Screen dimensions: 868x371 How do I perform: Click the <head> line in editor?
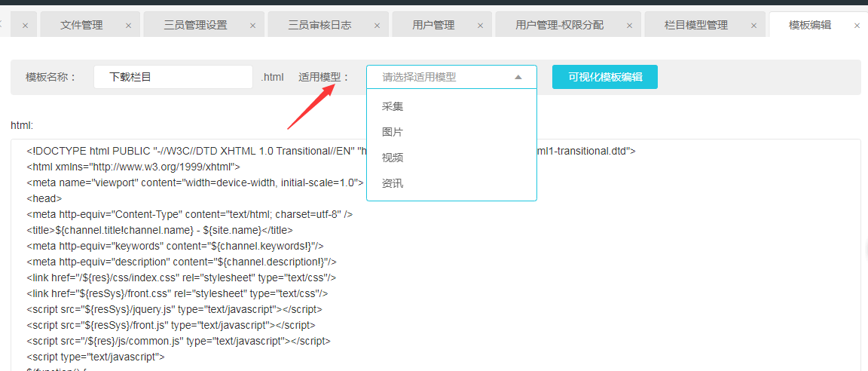[44, 198]
